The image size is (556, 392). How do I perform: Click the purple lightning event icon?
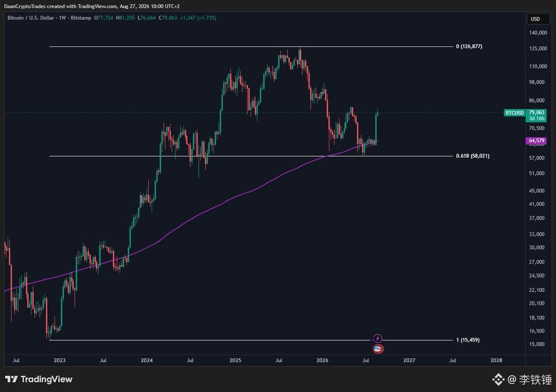pyautogui.click(x=378, y=339)
